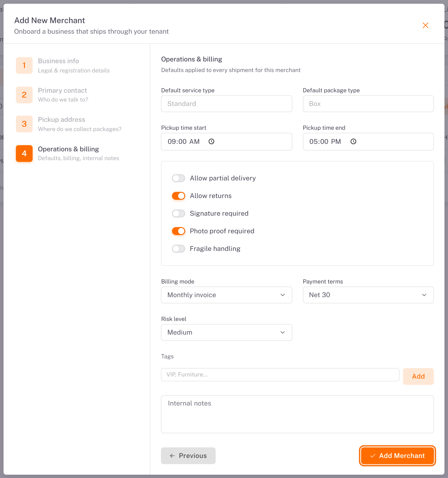Image resolution: width=448 pixels, height=478 pixels.
Task: Click the Add Merchant button
Action: [x=398, y=456]
